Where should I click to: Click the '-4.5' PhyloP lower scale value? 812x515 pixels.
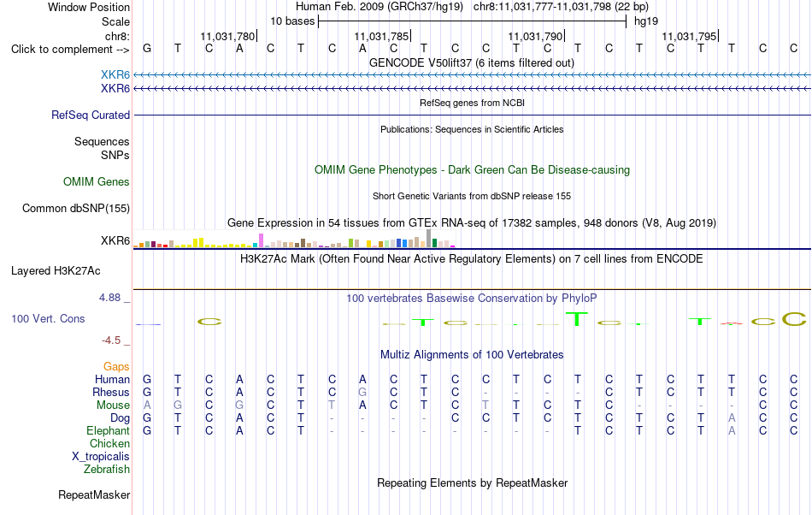111,340
